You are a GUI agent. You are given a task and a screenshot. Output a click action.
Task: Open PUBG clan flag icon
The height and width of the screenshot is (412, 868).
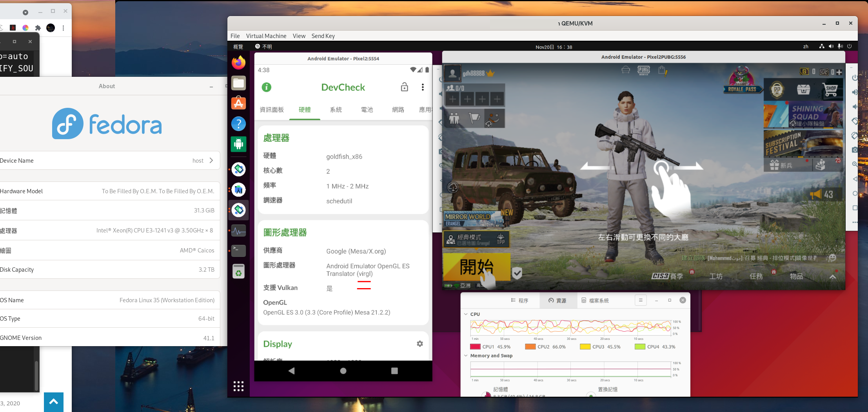tap(474, 118)
